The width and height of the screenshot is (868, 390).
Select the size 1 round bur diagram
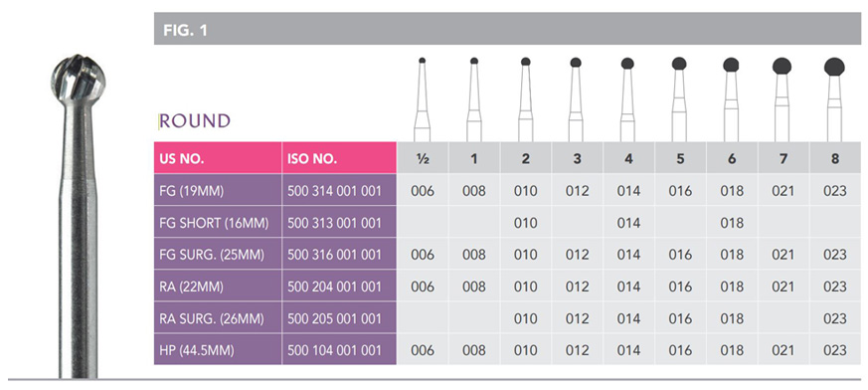(x=474, y=99)
